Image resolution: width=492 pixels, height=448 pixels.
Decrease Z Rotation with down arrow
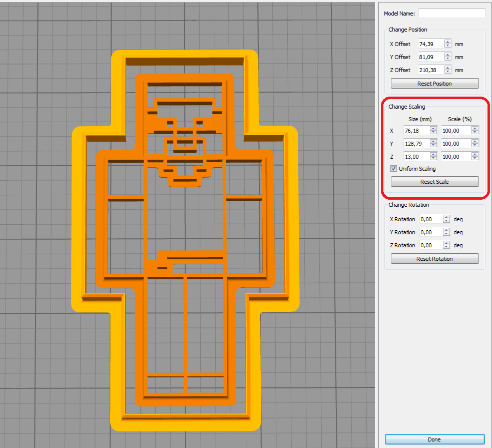[x=446, y=247]
